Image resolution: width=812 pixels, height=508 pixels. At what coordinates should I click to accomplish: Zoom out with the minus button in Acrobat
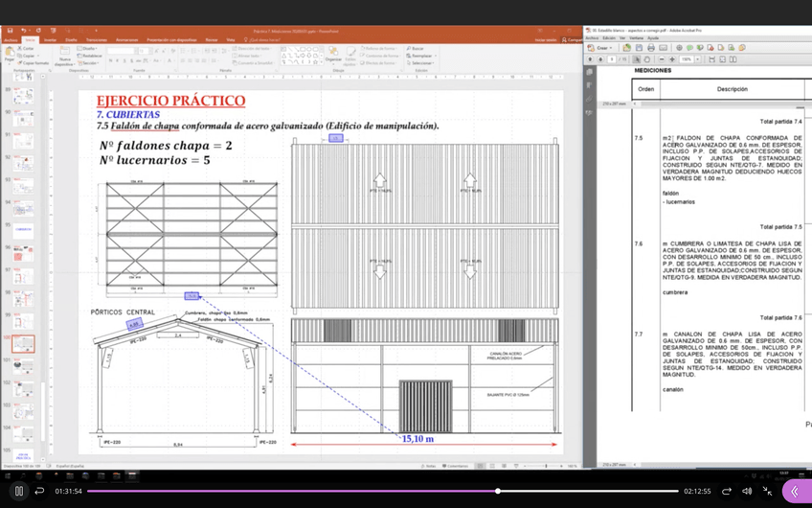pyautogui.click(x=661, y=59)
